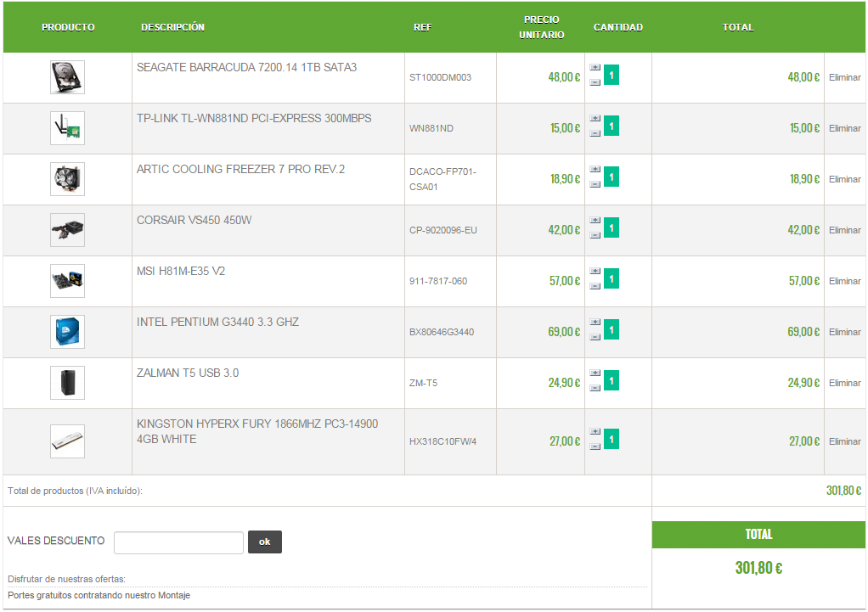
Task: Submit discount voucher with ok button
Action: pyautogui.click(x=265, y=542)
